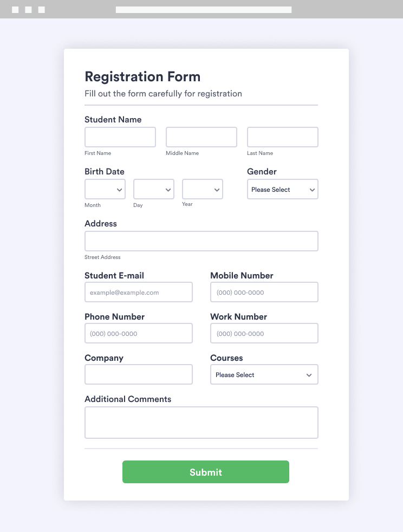The width and height of the screenshot is (403, 532).
Task: Open the Month dropdown
Action: click(x=105, y=189)
